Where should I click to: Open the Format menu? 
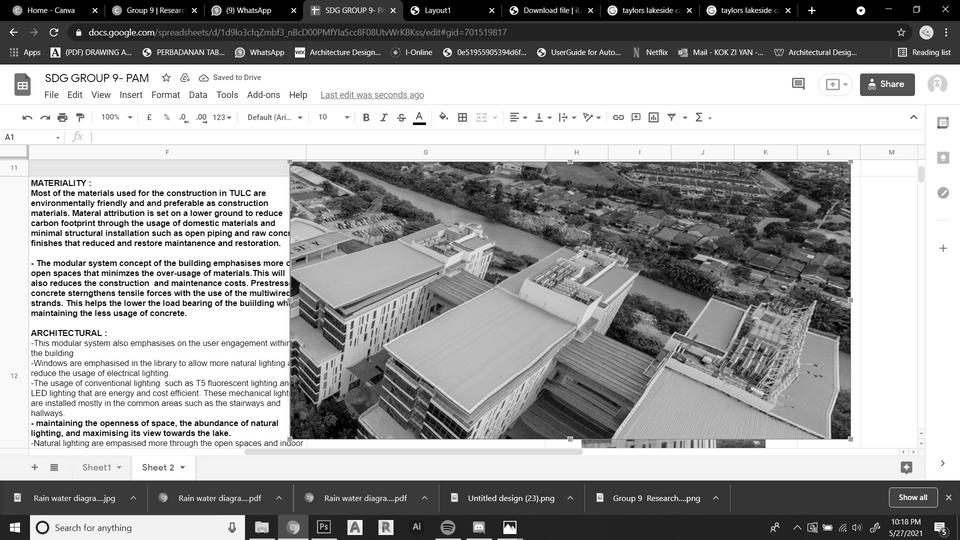(165, 95)
